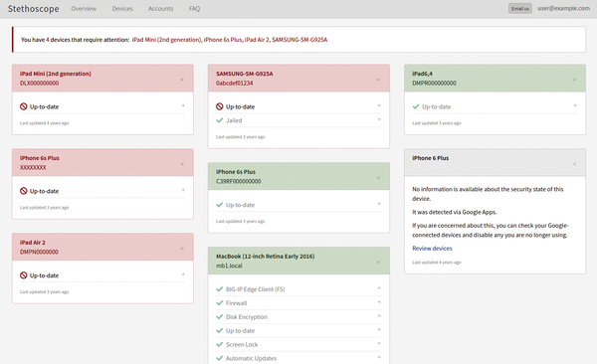The image size is (597, 364).
Task: Click the checkmark next to Screen Lock
Action: (x=219, y=344)
